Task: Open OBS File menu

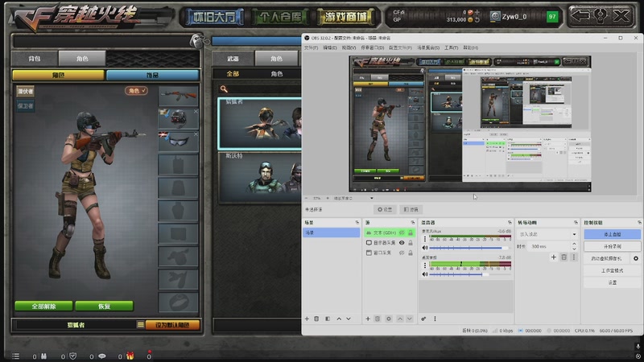Action: pos(311,47)
